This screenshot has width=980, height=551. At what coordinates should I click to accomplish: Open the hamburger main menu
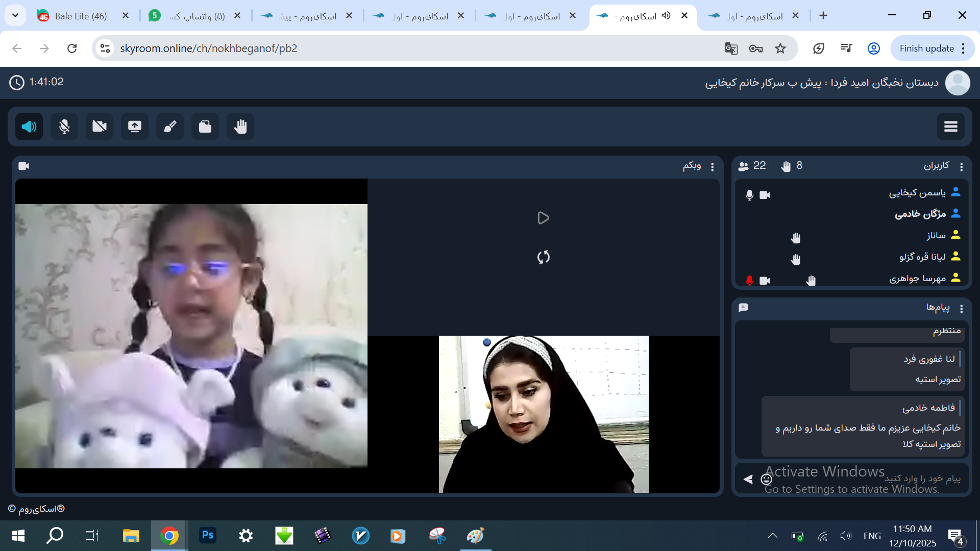950,127
